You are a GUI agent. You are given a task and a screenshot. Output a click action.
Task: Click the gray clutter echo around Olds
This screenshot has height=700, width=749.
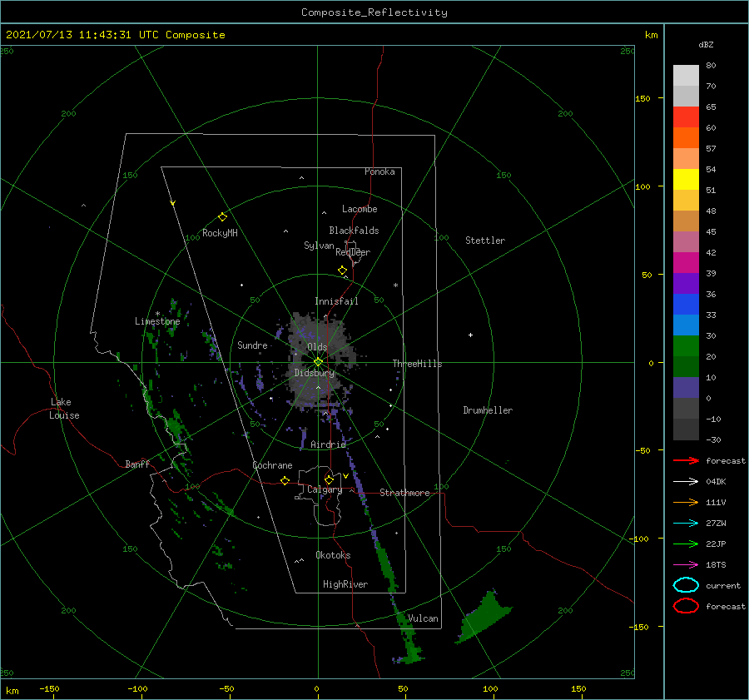coord(321,360)
